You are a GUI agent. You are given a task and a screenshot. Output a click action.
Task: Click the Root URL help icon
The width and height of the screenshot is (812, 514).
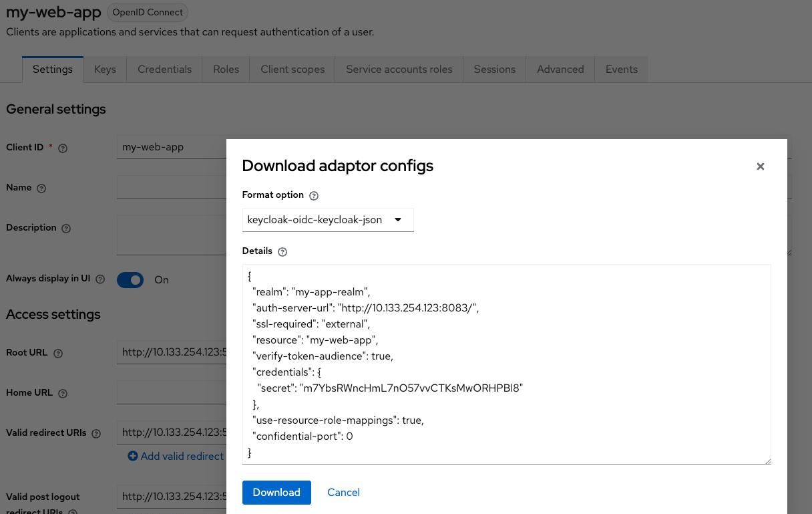coord(57,353)
